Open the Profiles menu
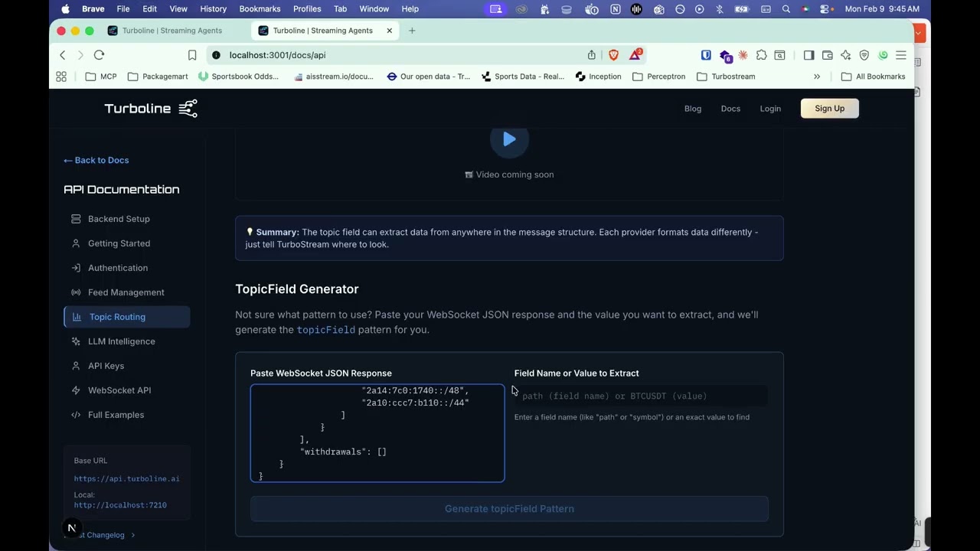The height and width of the screenshot is (551, 980). 307,9
